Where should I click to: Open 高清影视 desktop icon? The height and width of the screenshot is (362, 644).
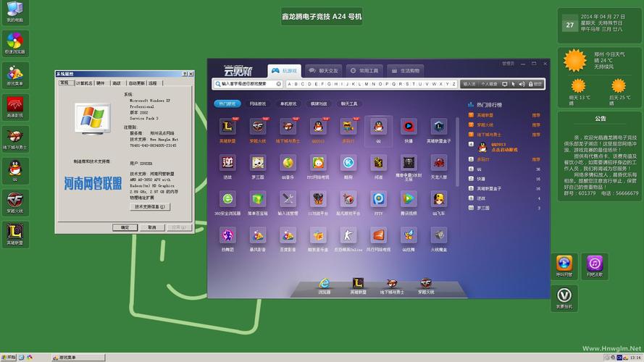[x=15, y=107]
